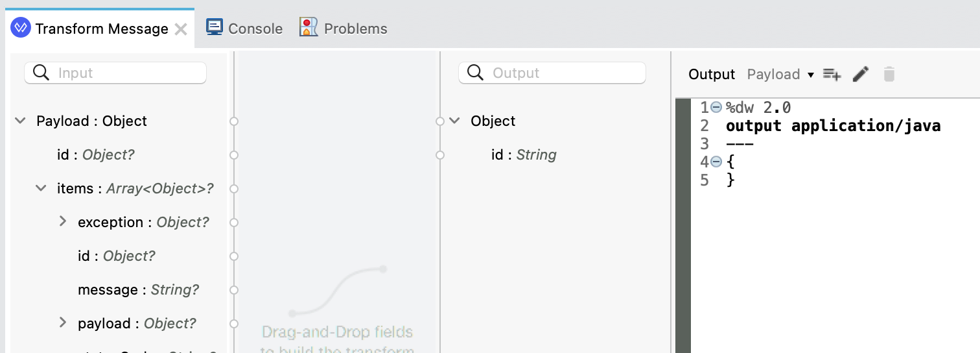The width and height of the screenshot is (980, 353).
Task: Click the pencil edit target icon
Action: [860, 74]
